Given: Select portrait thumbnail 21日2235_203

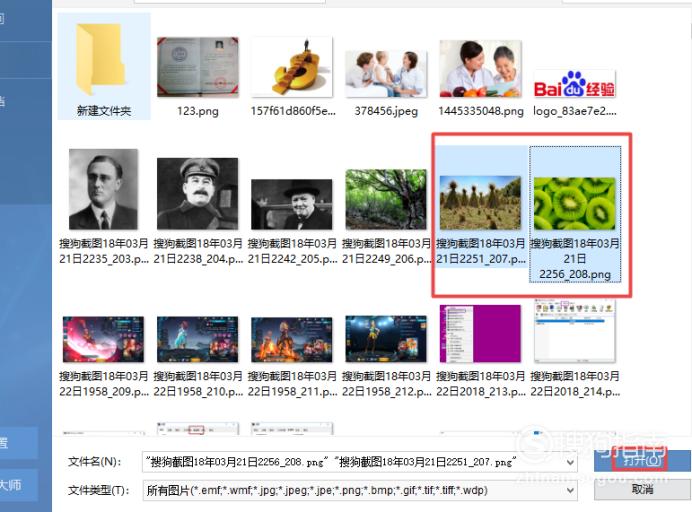Looking at the screenshot, I should coord(103,189).
